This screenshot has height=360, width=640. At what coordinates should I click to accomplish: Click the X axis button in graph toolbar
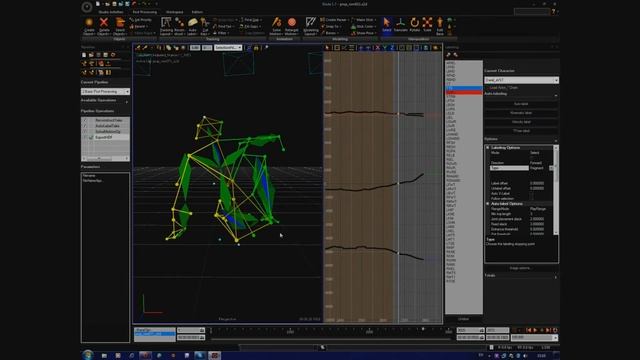point(377,48)
